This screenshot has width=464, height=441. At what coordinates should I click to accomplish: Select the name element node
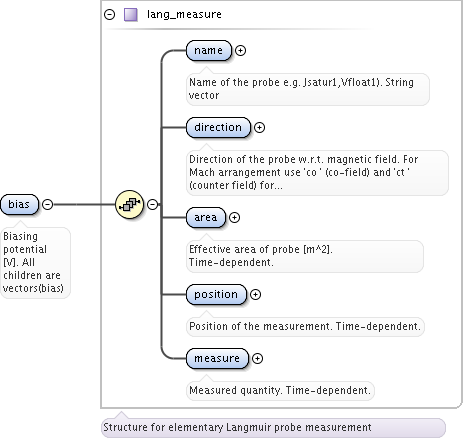click(x=209, y=50)
